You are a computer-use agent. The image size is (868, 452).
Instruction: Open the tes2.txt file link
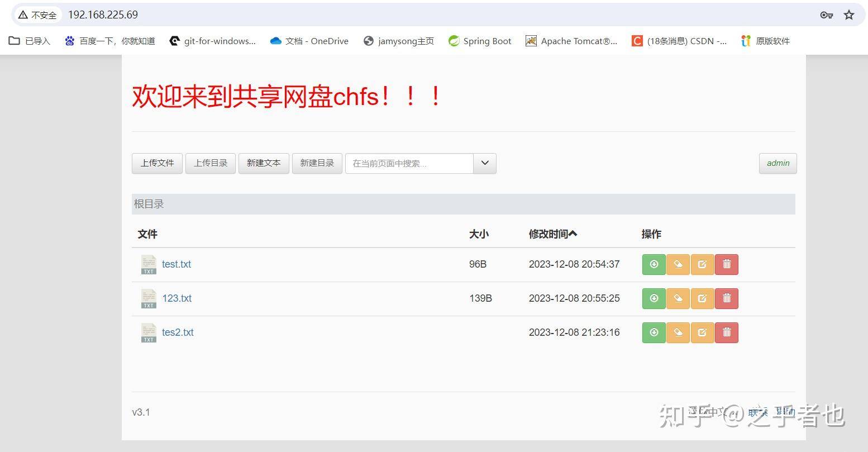click(x=178, y=332)
